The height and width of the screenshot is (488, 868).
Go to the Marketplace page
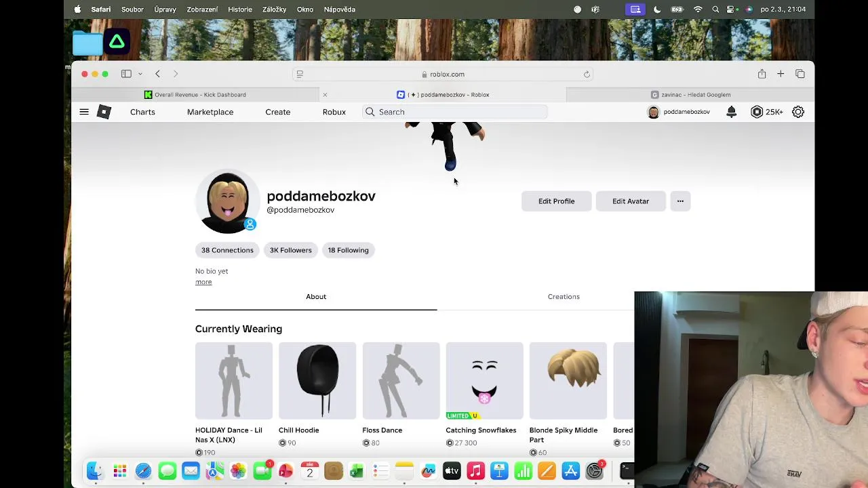click(x=210, y=112)
